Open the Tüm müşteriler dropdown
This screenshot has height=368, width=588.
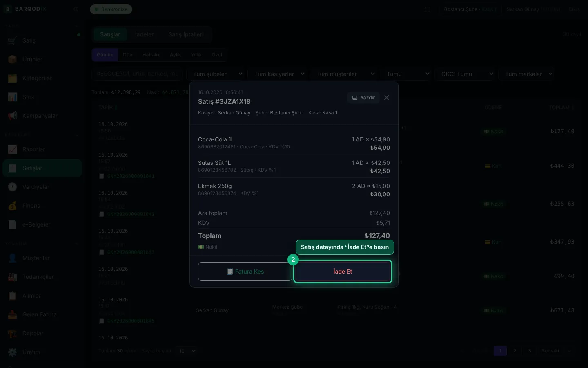coord(343,74)
